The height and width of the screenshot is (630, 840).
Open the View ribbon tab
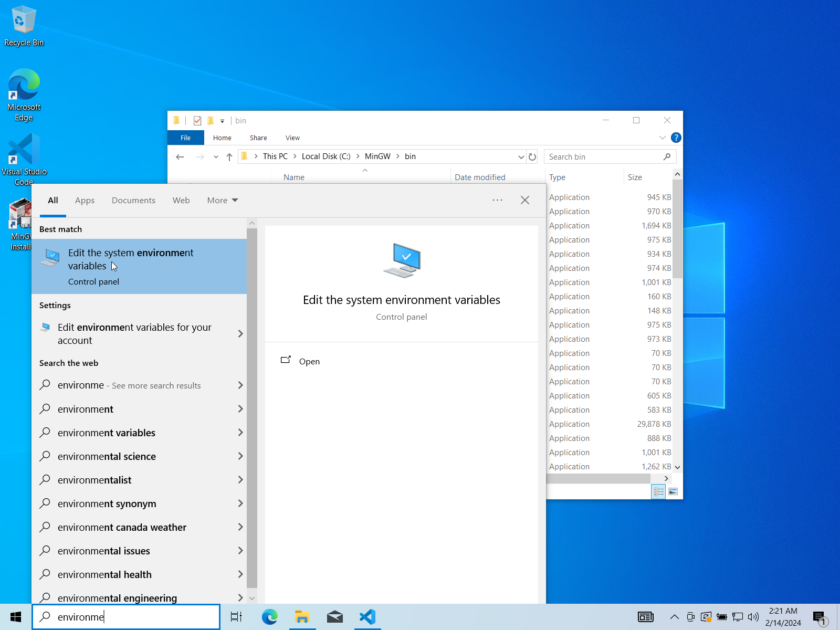292,138
